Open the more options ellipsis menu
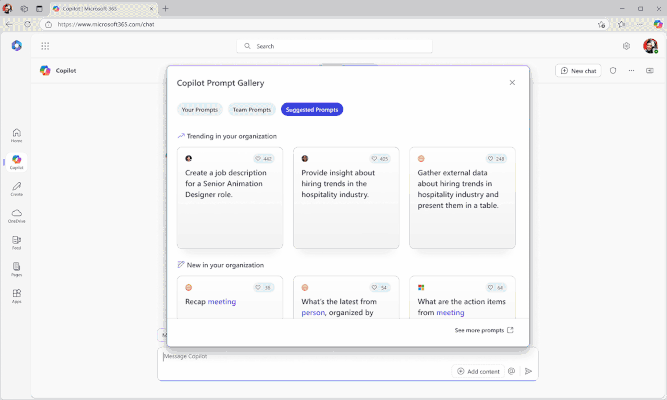This screenshot has height=400, width=667. tap(631, 71)
